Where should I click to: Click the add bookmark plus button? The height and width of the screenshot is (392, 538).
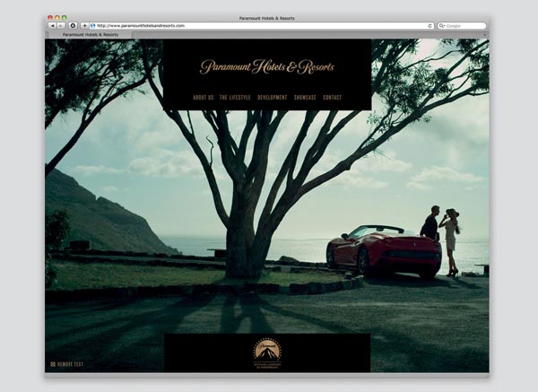[84, 26]
